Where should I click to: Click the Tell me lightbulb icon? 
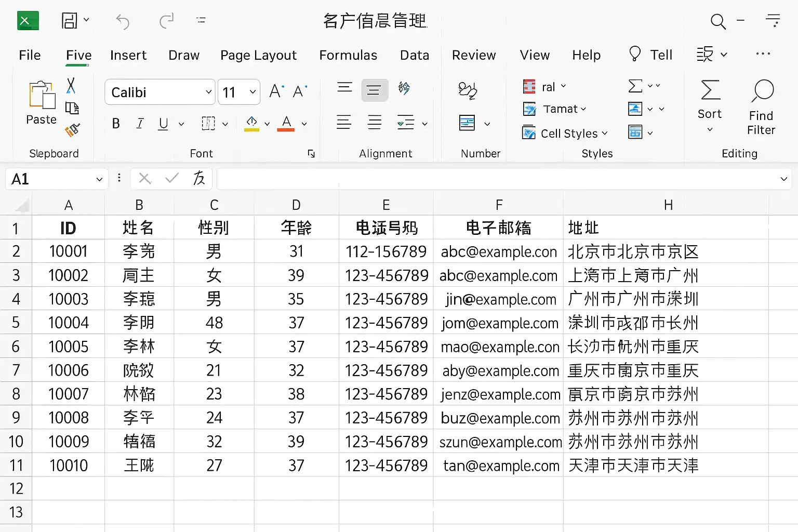point(634,54)
